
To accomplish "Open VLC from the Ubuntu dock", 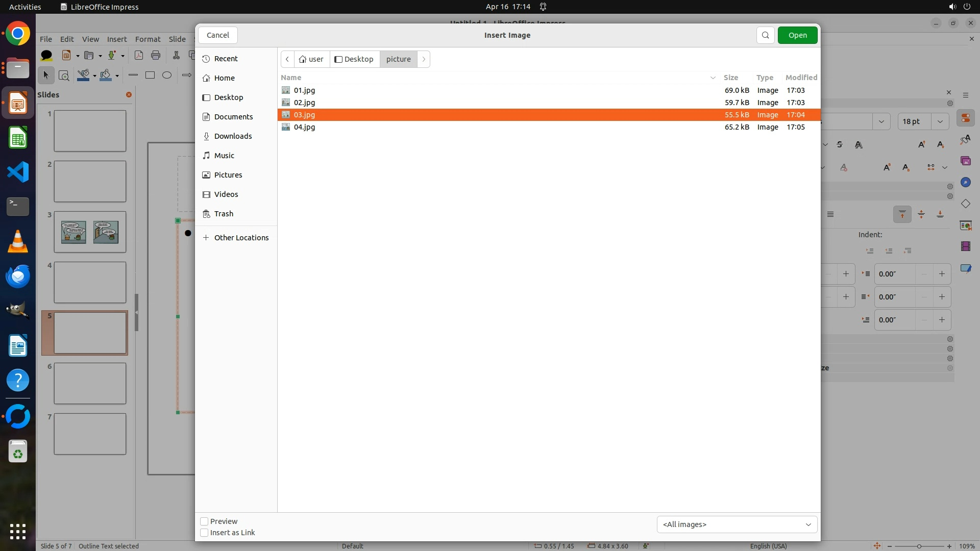I will click(x=18, y=241).
